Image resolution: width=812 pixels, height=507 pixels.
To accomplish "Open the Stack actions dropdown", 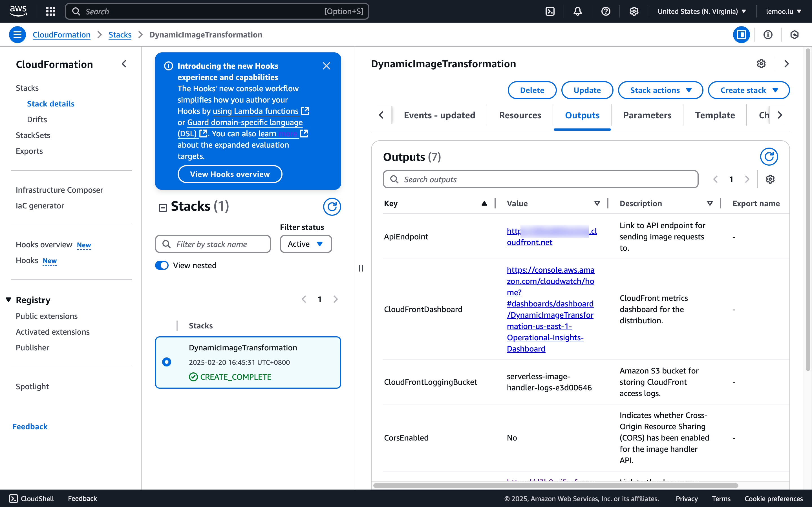I will [660, 90].
